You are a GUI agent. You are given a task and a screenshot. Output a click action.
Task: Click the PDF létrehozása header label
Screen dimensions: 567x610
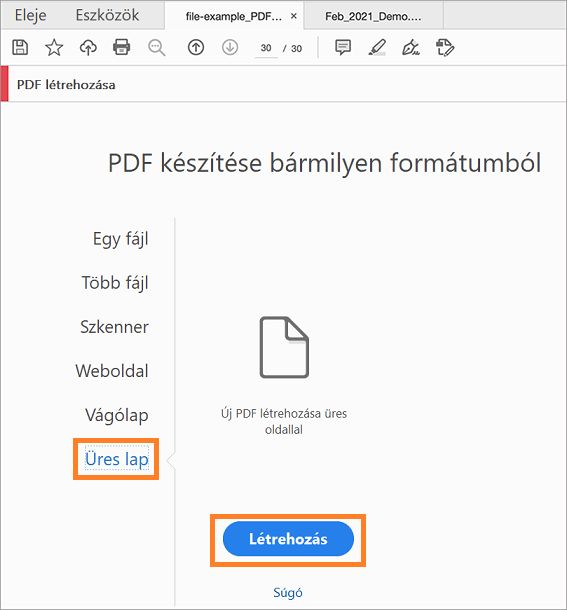pos(66,85)
